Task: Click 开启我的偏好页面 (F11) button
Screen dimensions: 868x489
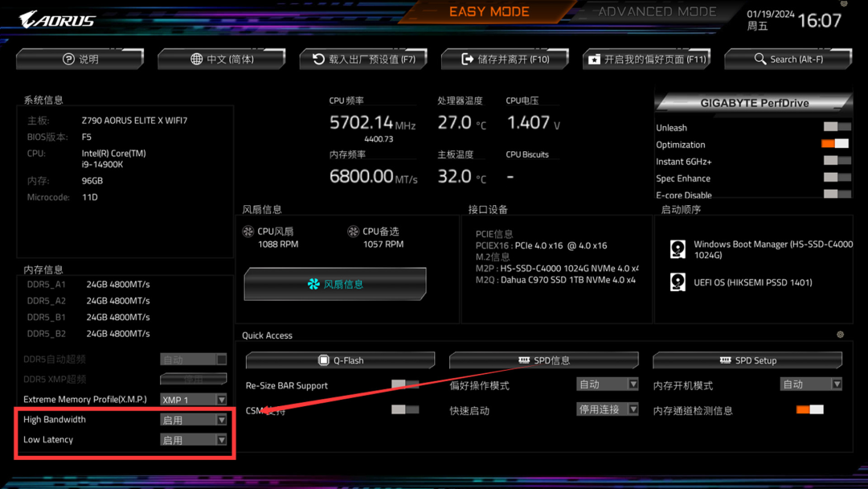Action: (x=647, y=60)
